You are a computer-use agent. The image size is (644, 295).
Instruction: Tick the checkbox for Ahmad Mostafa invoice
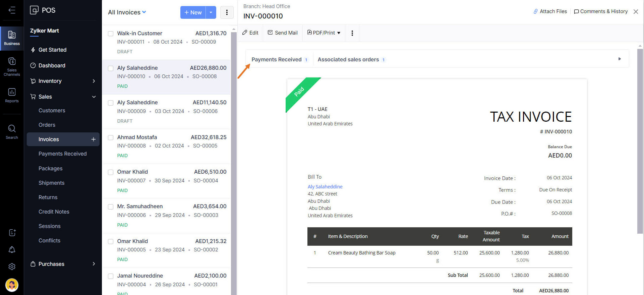(x=111, y=137)
